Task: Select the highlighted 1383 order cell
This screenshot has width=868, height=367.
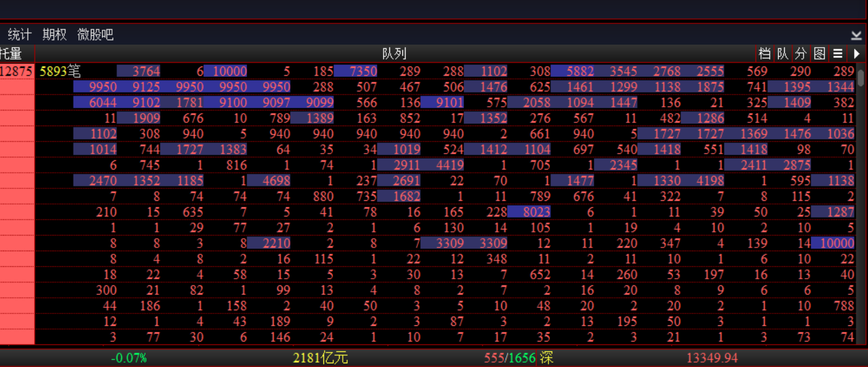Action: [226, 150]
